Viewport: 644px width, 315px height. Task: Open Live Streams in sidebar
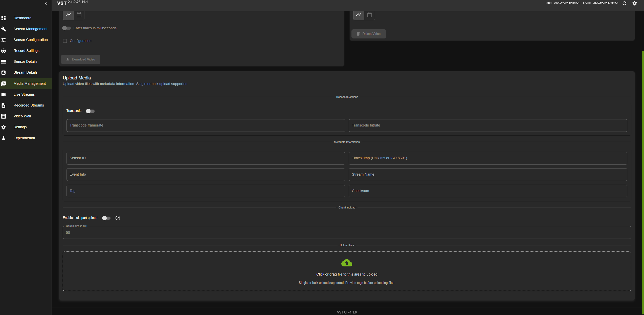pyautogui.click(x=24, y=94)
